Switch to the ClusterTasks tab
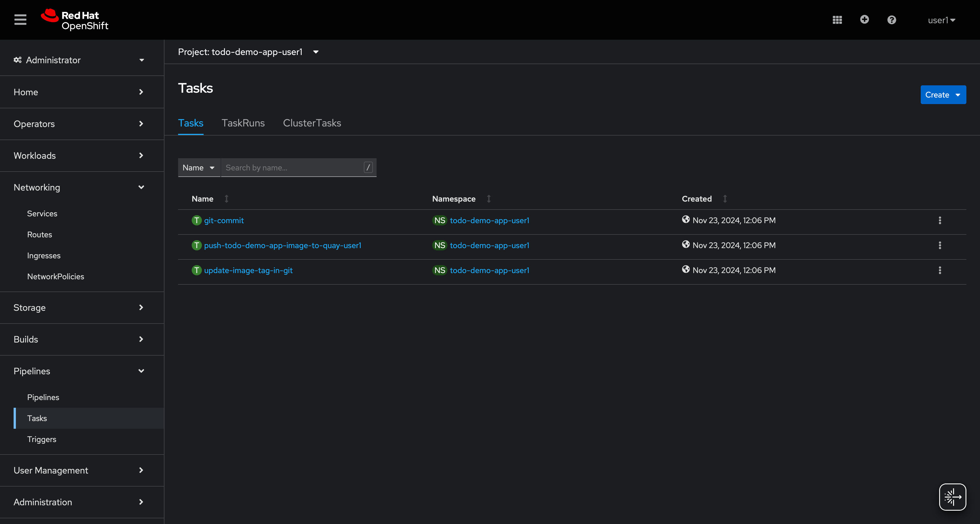980x524 pixels. [312, 123]
